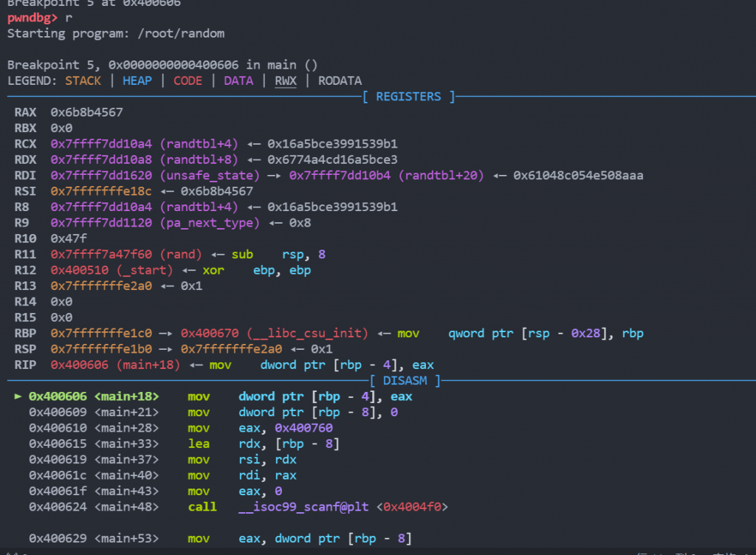The height and width of the screenshot is (555, 756).
Task: Click the current instruction arrow marker
Action: point(18,396)
